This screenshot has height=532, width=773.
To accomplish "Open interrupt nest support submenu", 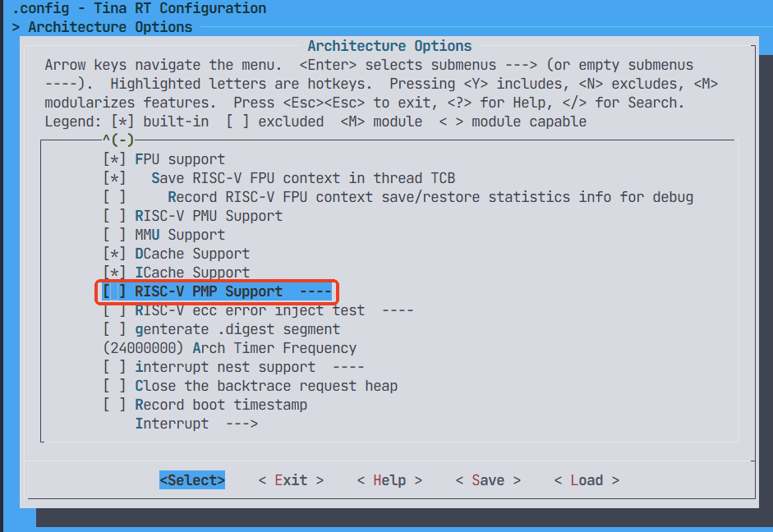I will coord(224,367).
